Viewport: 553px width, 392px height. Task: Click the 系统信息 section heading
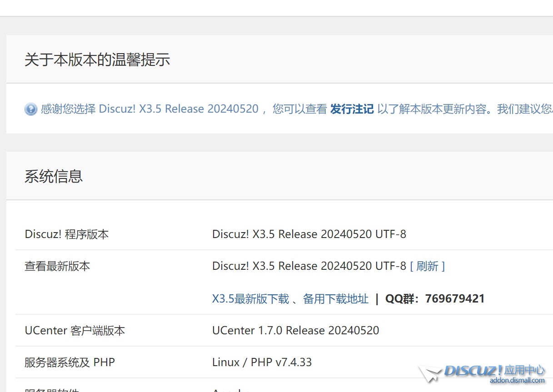point(54,176)
